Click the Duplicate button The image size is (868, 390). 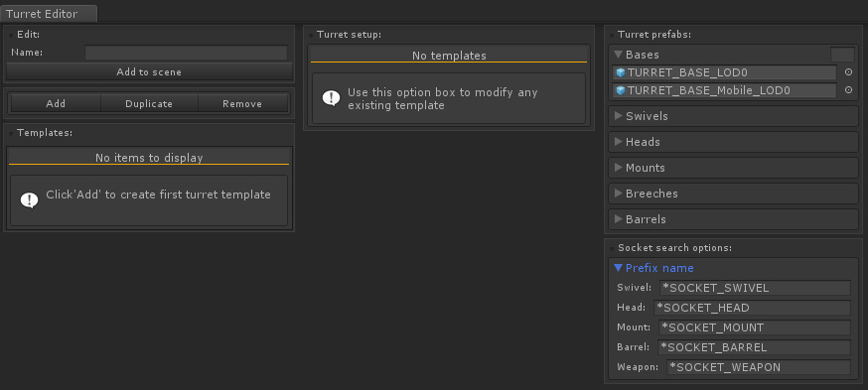click(149, 103)
